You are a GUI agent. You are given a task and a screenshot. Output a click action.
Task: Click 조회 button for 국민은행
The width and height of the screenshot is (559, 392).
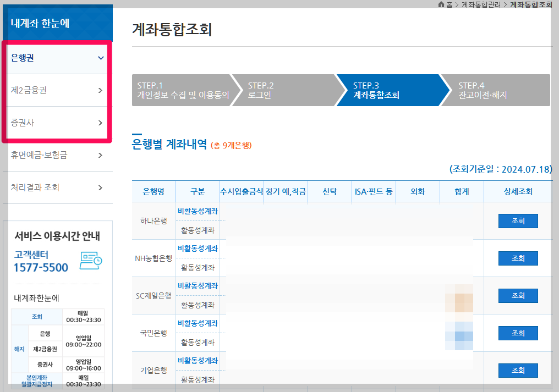tap(518, 333)
